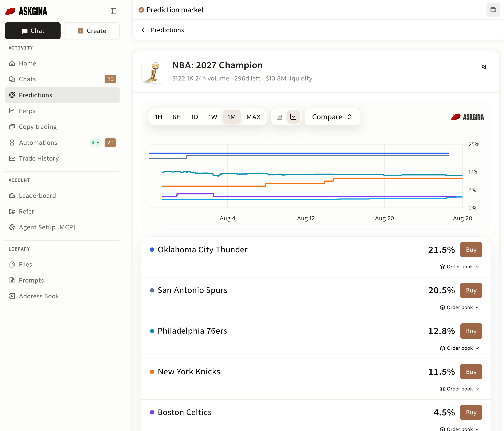Go to Home in sidebar
Screen dimensions: 504x431
[x=62, y=63]
